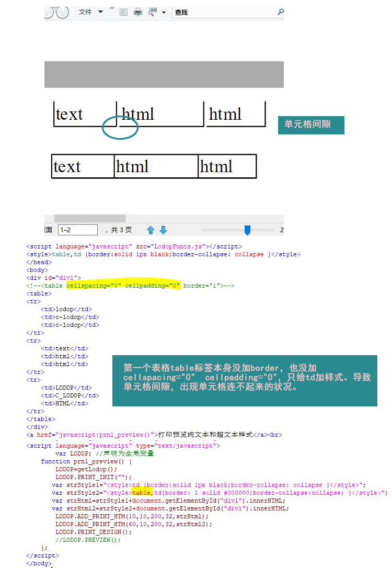The image size is (392, 568).
Task: Click the code line LODOP.PRINT_INIT("");
Action: [x=94, y=477]
